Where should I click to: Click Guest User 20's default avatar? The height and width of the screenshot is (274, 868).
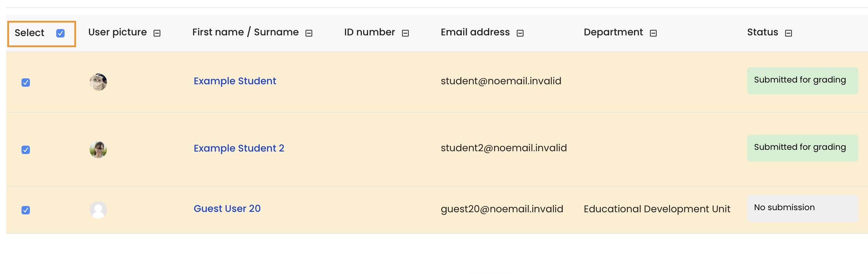coord(98,210)
